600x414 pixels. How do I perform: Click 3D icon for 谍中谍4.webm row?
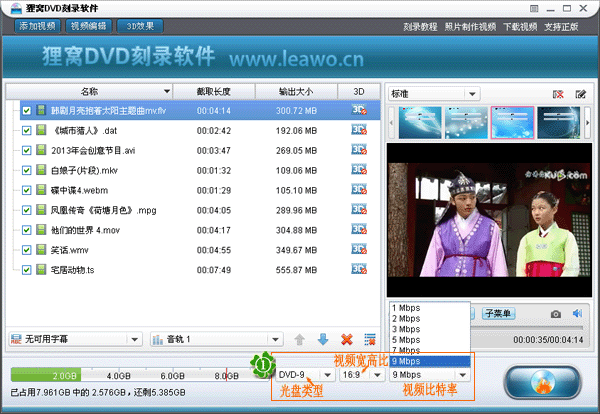(x=359, y=190)
